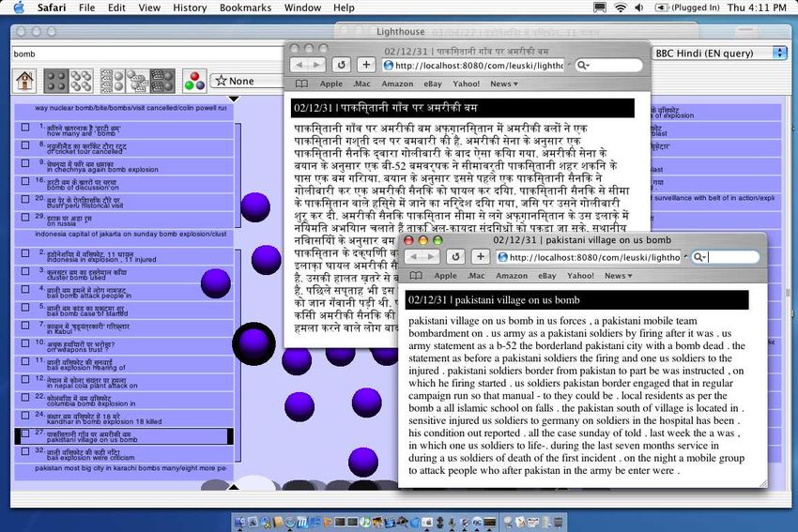Check box for result 9 'in chechnya again bomb explosion'
The image size is (798, 532).
[25, 163]
